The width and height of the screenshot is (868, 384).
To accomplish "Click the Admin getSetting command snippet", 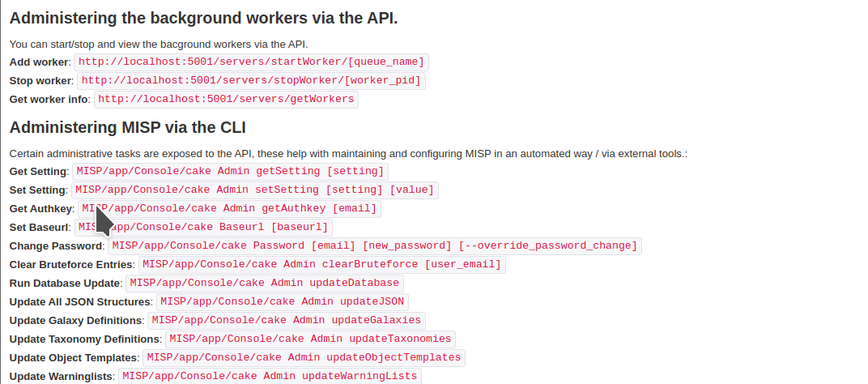I will coord(230,171).
